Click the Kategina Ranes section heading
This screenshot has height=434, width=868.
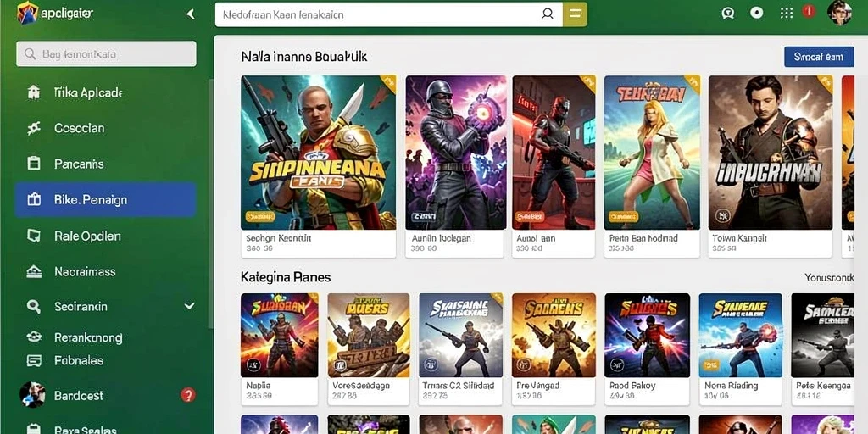coord(286,277)
